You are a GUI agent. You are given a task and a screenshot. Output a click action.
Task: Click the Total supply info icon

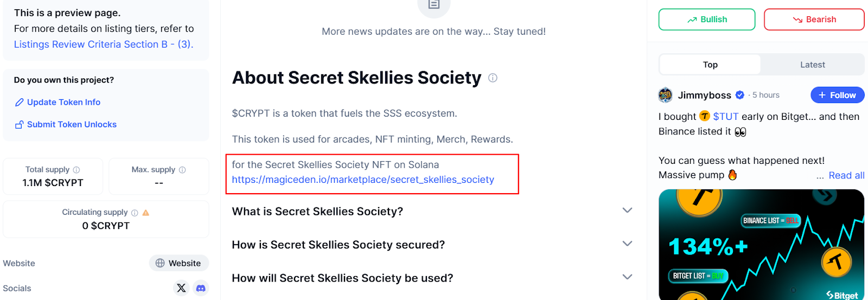pos(76,170)
